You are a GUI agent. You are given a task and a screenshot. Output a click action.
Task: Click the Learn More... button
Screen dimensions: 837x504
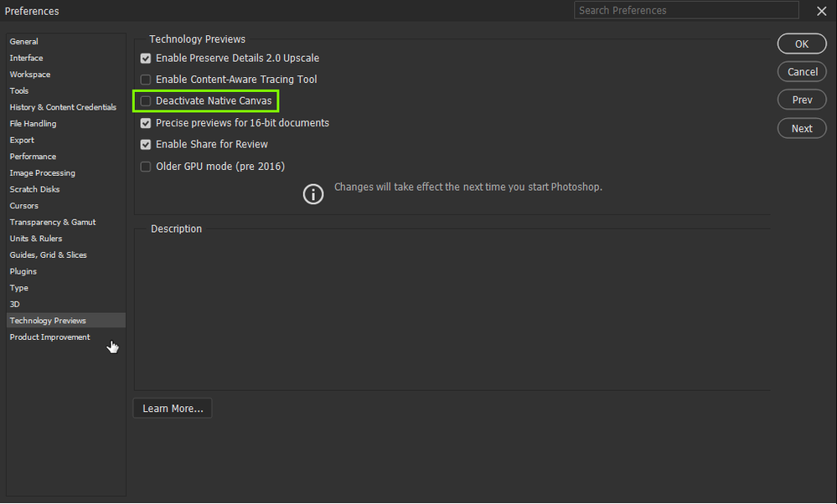pyautogui.click(x=173, y=409)
